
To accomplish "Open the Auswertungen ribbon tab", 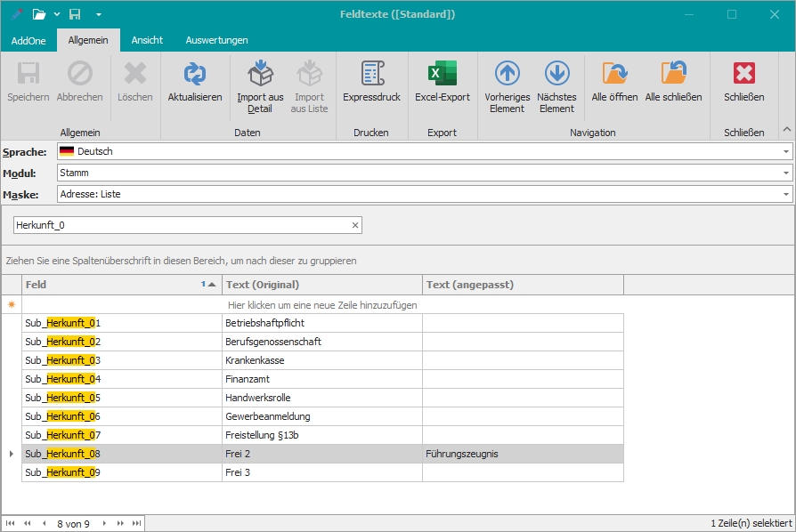I will (216, 40).
